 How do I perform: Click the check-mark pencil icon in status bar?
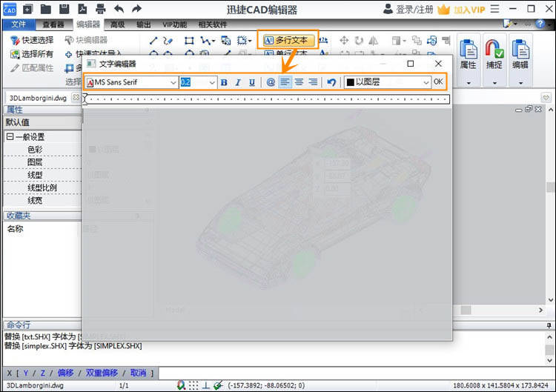218,385
